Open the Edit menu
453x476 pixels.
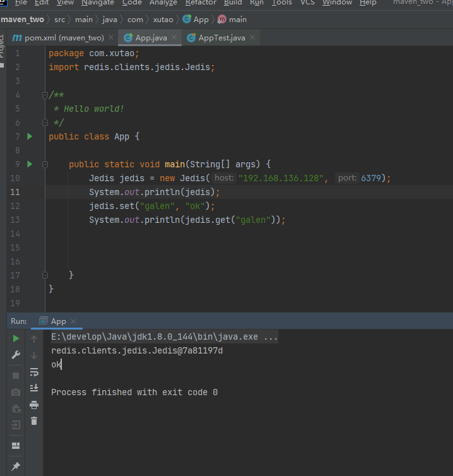[x=42, y=3]
